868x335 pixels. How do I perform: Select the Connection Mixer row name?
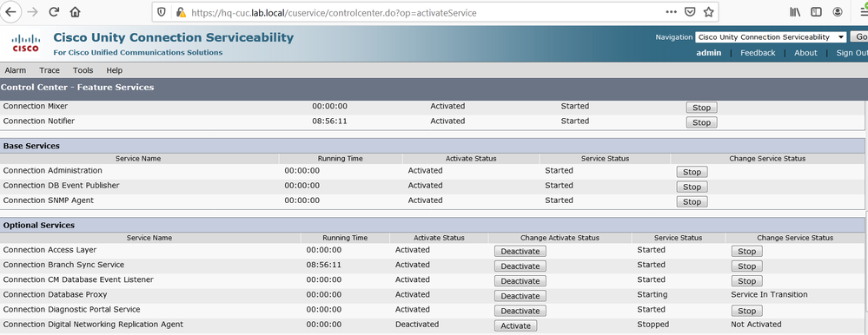[36, 106]
